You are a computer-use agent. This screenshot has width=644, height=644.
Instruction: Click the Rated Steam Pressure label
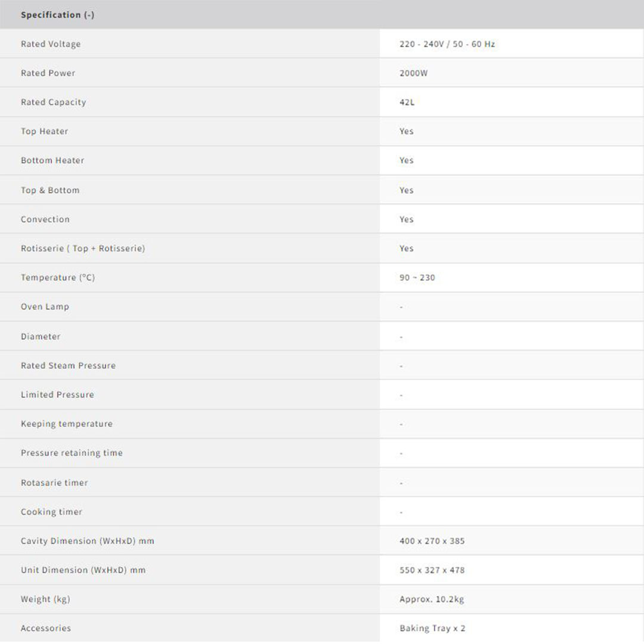tap(68, 366)
